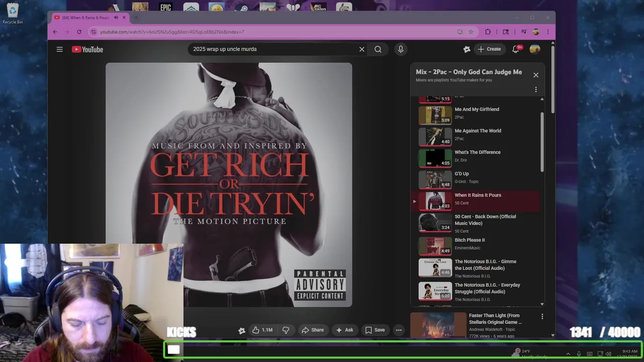Click the G'D Up thumbnail

click(x=435, y=180)
